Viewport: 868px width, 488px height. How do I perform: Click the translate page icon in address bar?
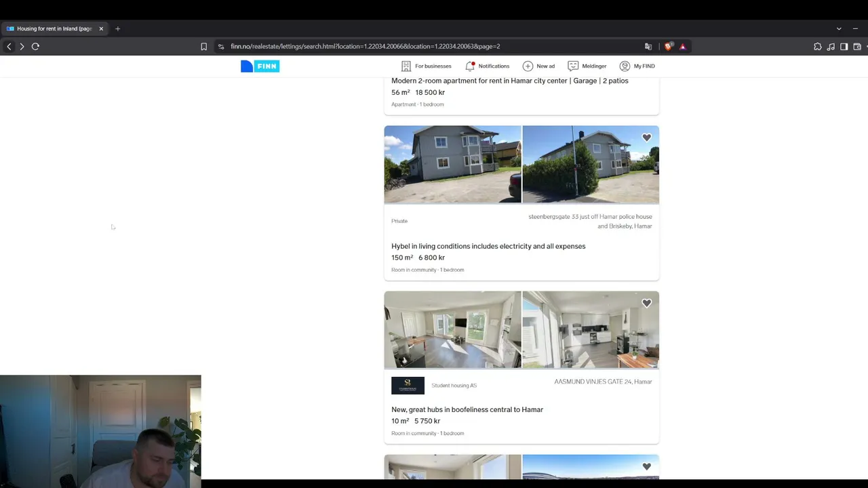click(x=648, y=47)
